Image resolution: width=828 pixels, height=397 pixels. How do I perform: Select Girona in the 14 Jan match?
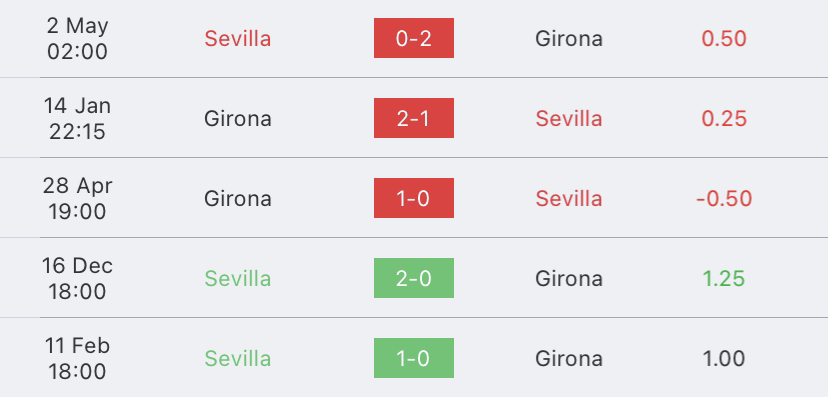[x=238, y=118]
